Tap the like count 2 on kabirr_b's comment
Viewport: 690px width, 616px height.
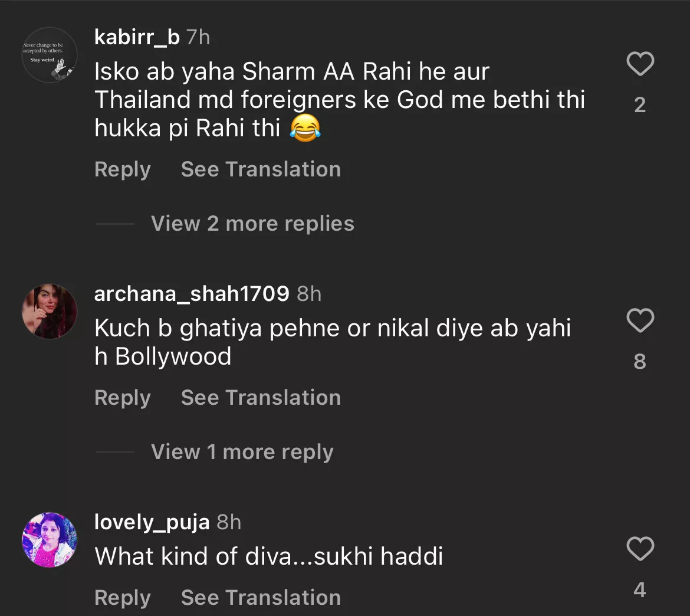(640, 105)
